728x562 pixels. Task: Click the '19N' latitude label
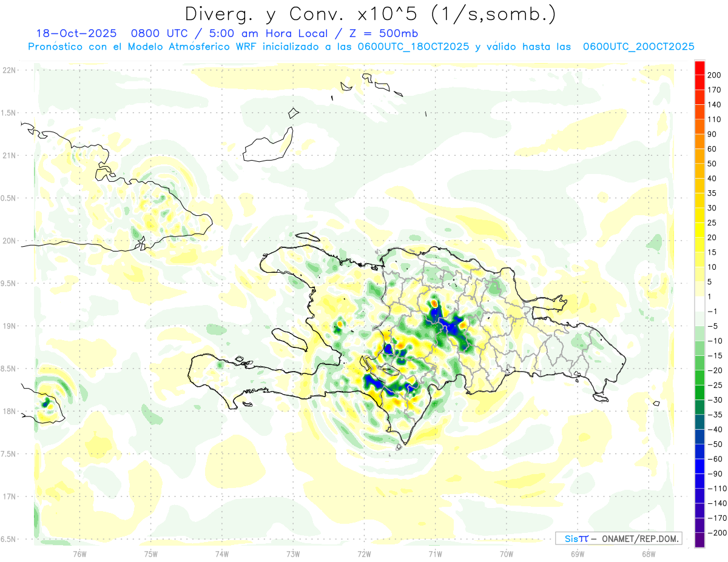point(8,326)
